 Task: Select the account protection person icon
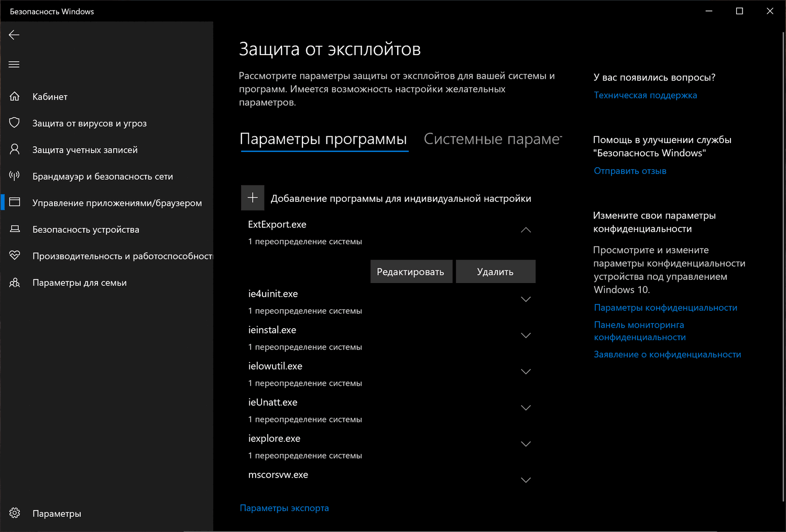point(15,149)
